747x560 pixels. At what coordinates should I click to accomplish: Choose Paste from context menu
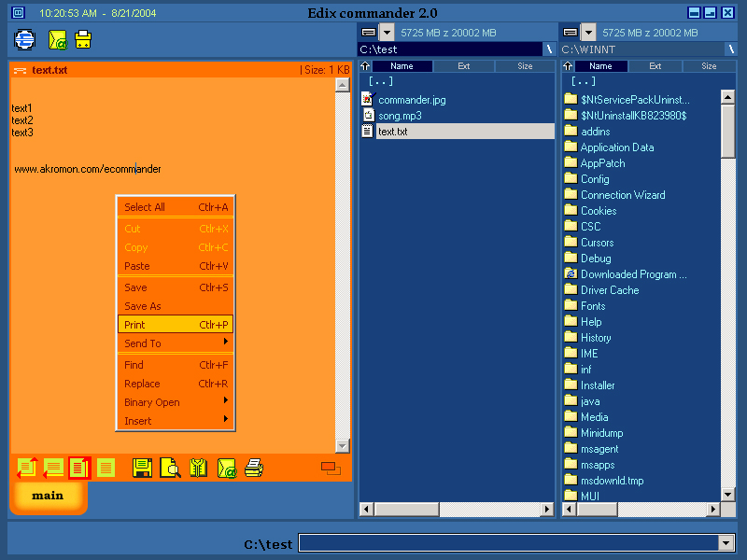176,266
